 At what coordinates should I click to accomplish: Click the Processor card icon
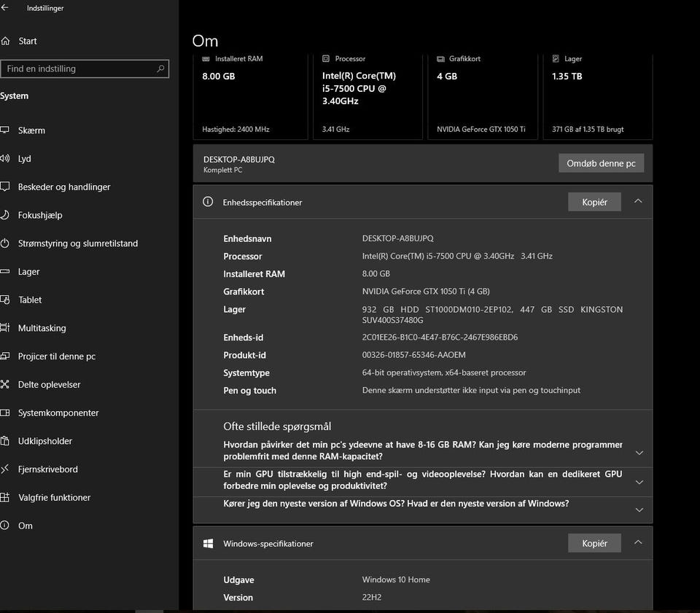[x=326, y=58]
